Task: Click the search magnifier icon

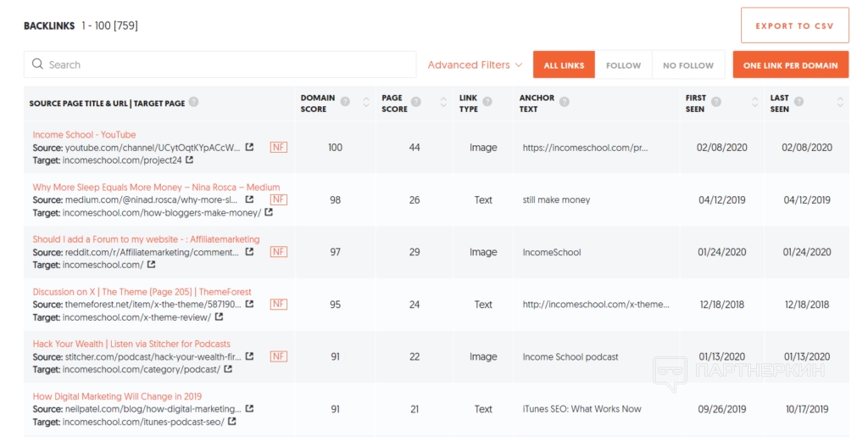Action: [37, 64]
